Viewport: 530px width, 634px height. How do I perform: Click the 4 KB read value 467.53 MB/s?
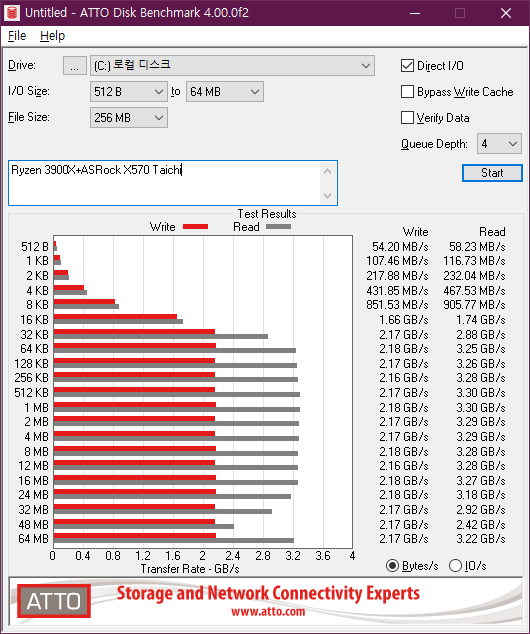click(x=474, y=291)
